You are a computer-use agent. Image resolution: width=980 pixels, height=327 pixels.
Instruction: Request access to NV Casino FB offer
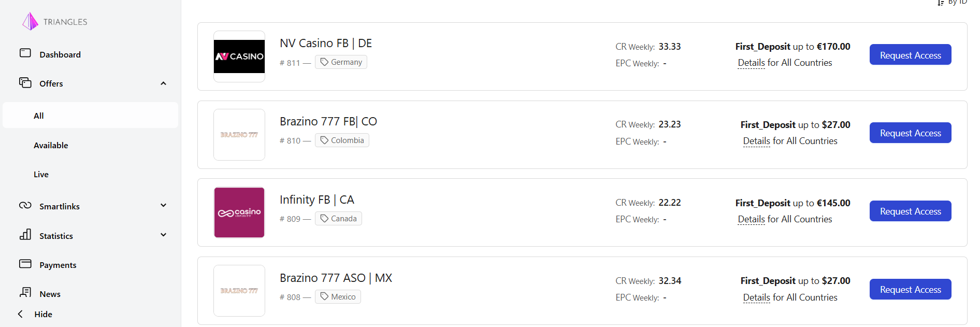(910, 55)
